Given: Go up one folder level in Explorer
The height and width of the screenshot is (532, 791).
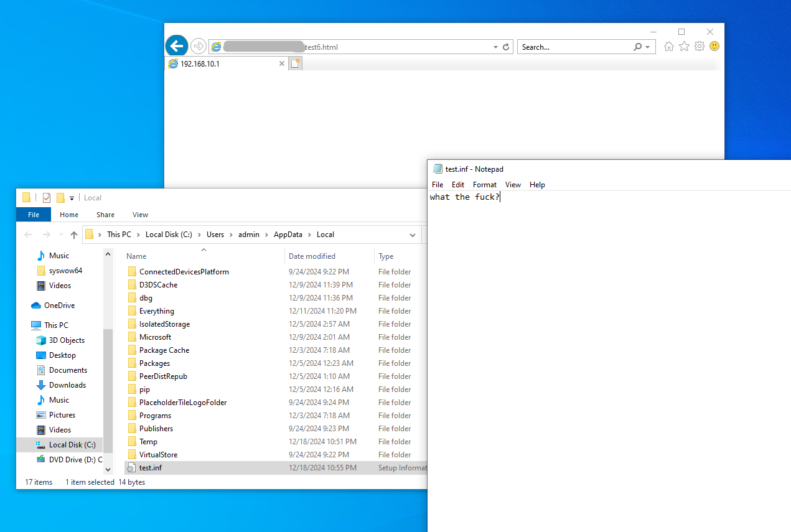Looking at the screenshot, I should (74, 235).
